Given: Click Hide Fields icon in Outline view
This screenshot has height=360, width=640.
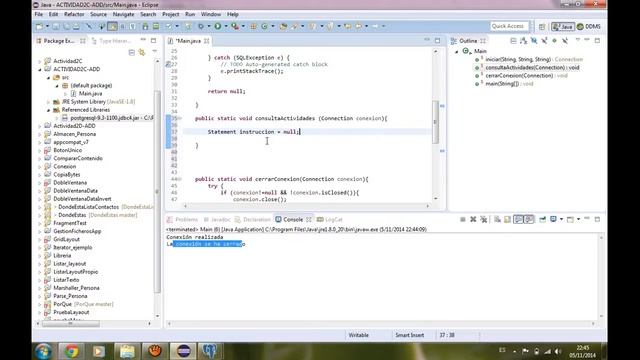Looking at the screenshot, I should coord(534,40).
